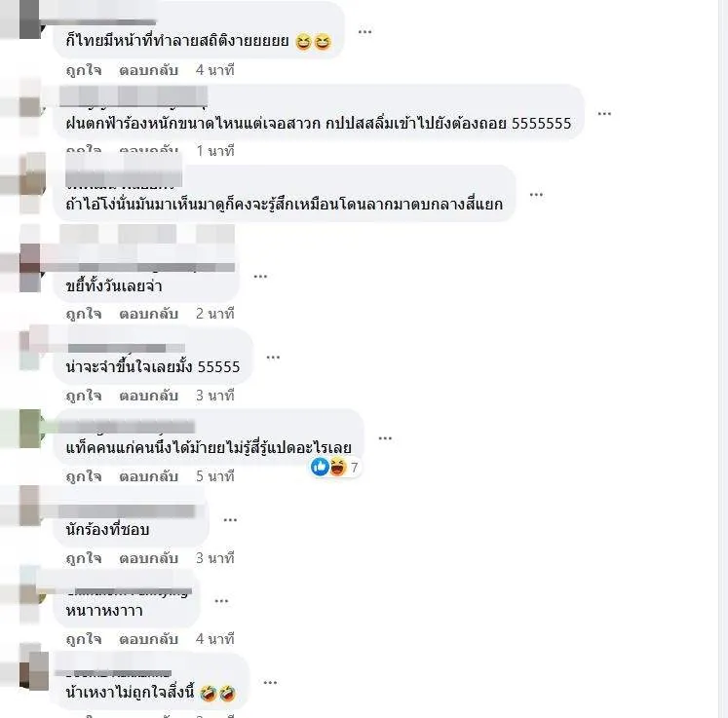The image size is (728, 718).
Task: Reply to the หนาาหงาาา comment
Action: pos(148,639)
